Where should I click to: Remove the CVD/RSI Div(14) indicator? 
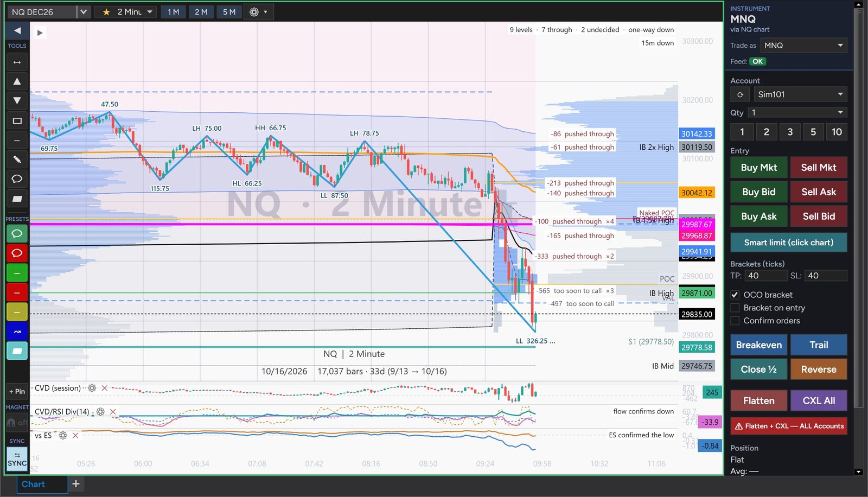tap(113, 412)
